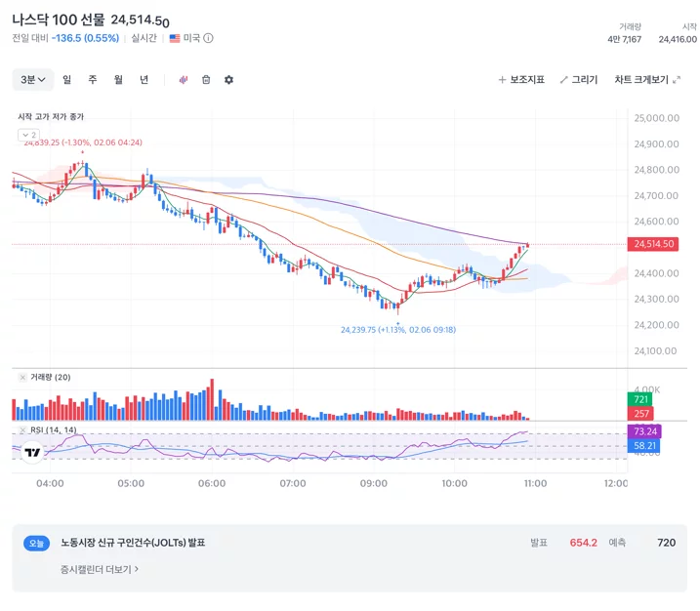Switch to the 월 monthly tab

118,80
